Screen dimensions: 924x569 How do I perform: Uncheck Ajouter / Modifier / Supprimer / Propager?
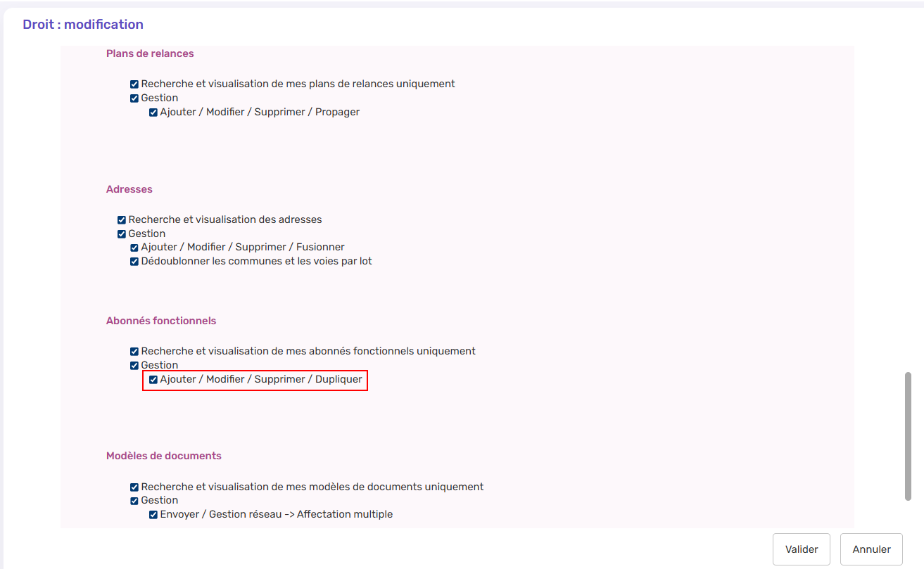tap(153, 113)
